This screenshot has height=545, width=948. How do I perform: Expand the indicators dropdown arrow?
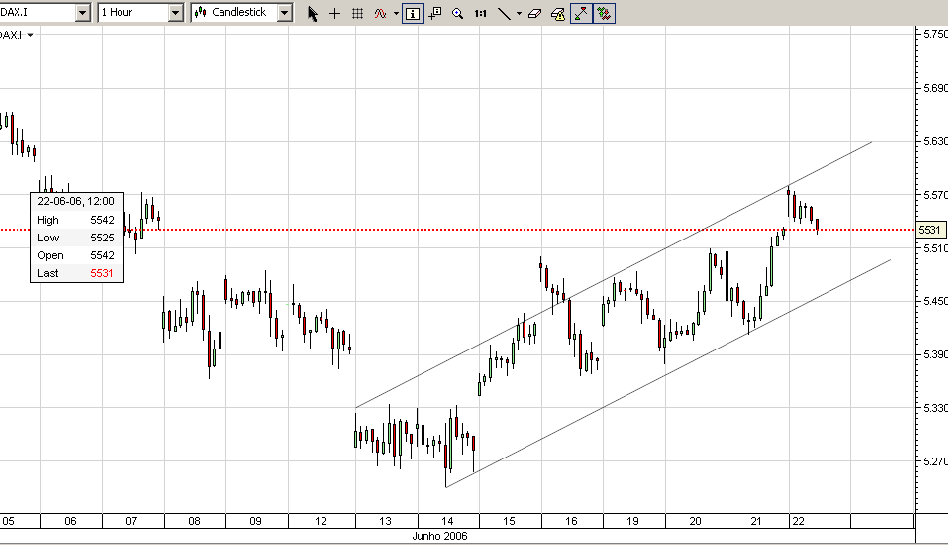point(396,13)
